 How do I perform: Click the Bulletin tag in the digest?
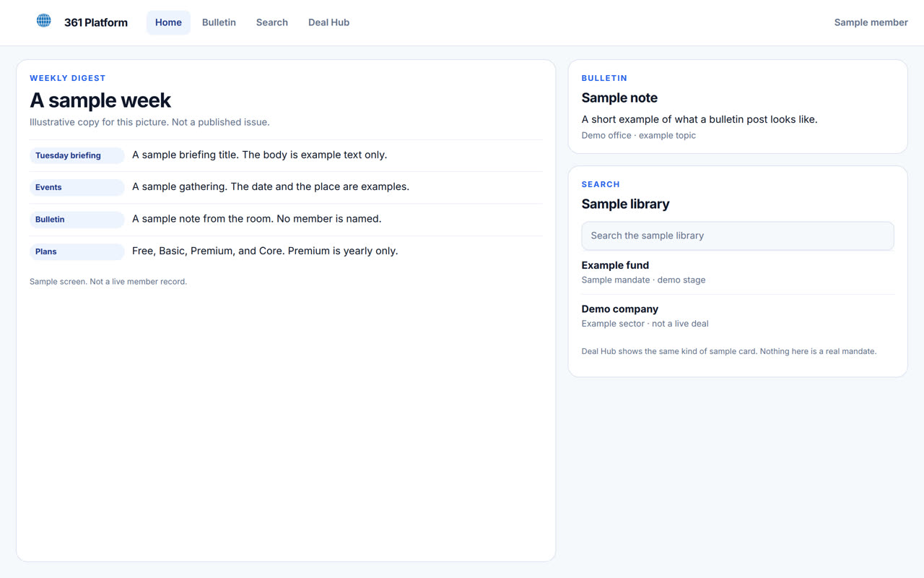point(77,219)
